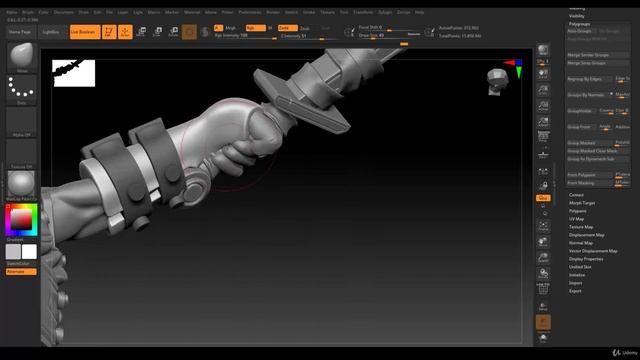Click the lock camera icon

coord(543,186)
